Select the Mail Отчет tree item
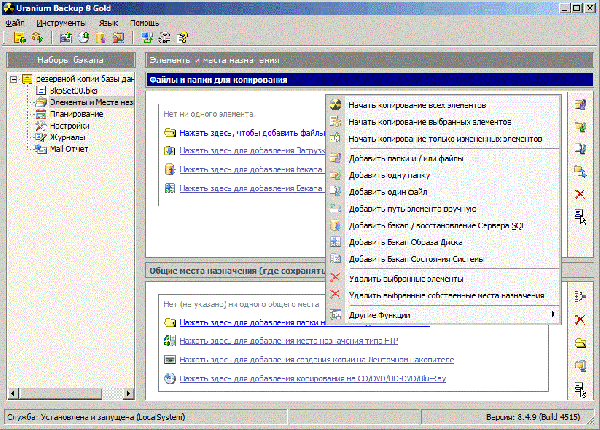 [x=64, y=150]
